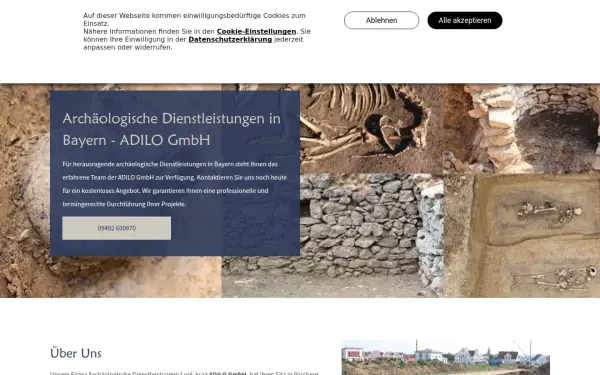The image size is (600, 375).
Task: Click heading Archäologische Dienstleistungen in Bayern
Action: (172, 129)
